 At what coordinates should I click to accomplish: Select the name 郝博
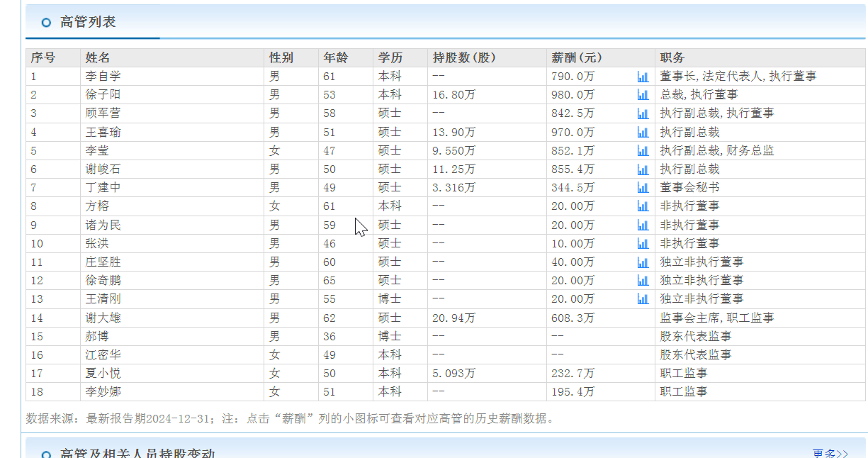98,337
